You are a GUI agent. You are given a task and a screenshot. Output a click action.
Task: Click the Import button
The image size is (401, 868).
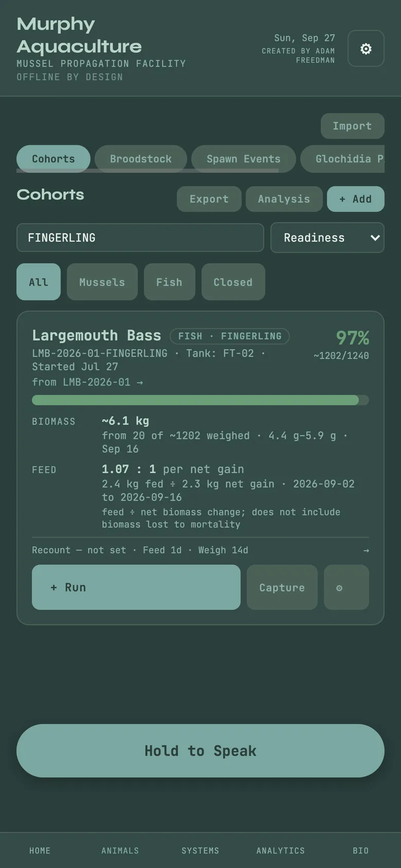point(352,126)
